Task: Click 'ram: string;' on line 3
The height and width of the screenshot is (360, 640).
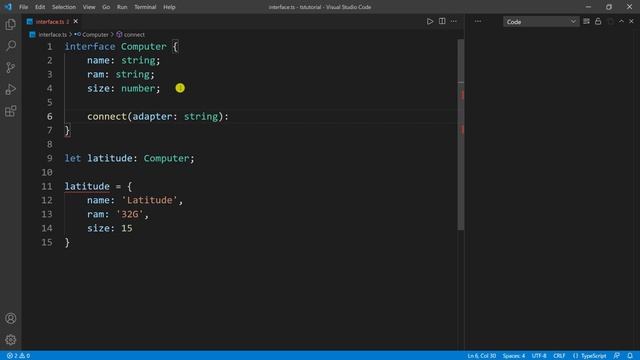Action: 121,74
